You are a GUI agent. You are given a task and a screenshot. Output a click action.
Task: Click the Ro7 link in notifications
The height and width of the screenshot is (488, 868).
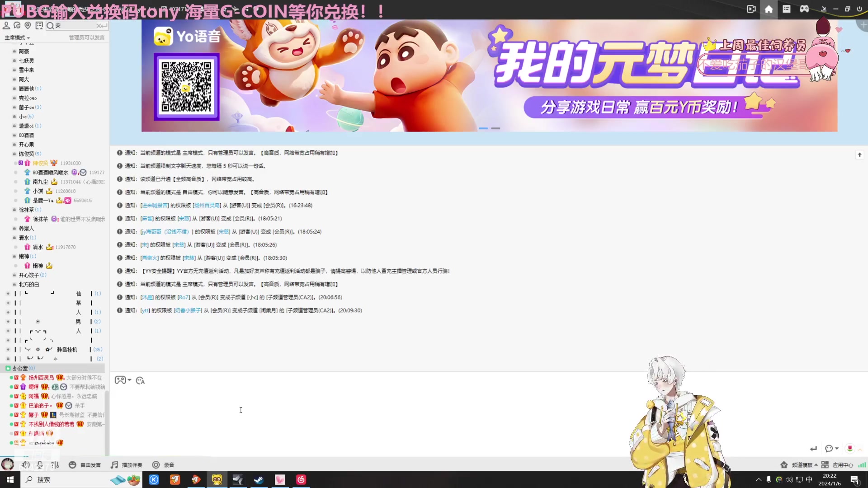click(x=184, y=297)
